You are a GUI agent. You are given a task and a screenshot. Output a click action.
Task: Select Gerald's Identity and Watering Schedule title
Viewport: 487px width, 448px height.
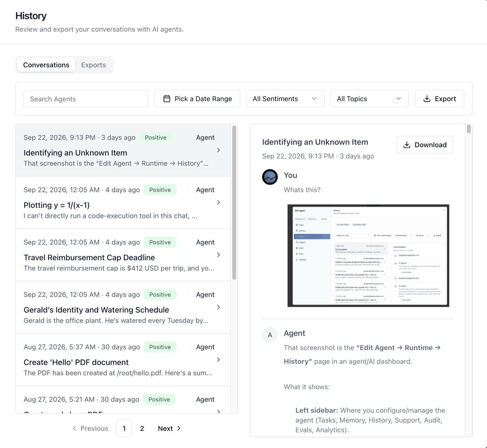click(96, 310)
